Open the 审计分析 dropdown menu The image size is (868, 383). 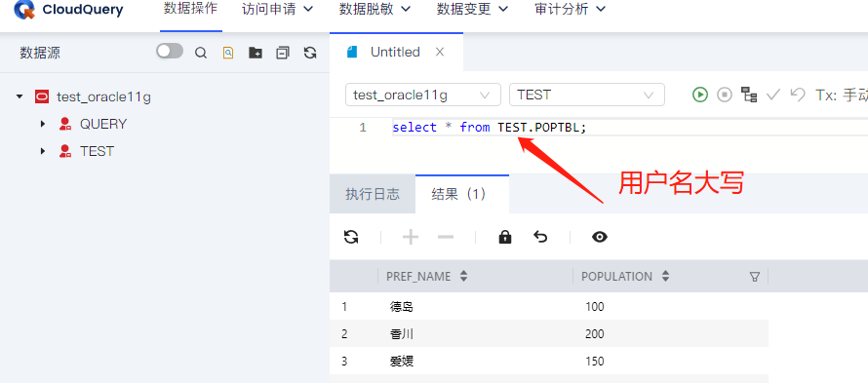[571, 10]
